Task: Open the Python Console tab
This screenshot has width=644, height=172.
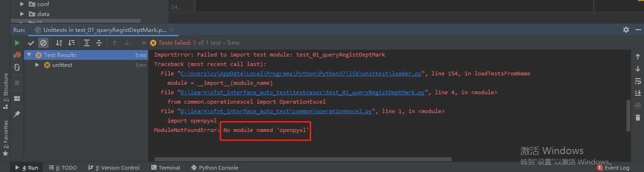Action: coord(215,167)
